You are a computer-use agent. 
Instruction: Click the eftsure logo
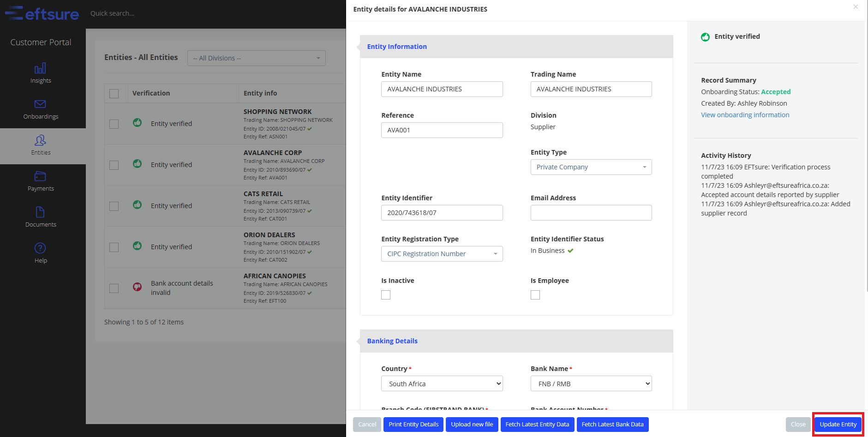tap(42, 13)
